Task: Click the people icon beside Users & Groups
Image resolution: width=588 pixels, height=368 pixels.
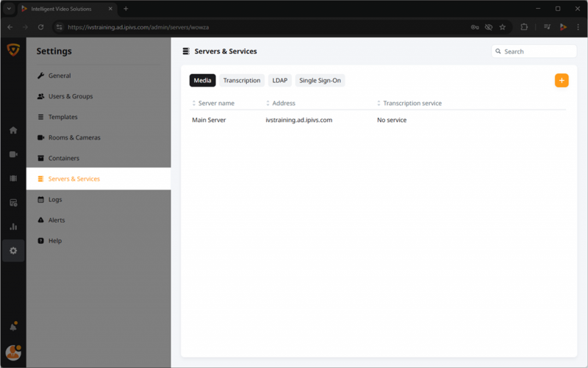Action: click(40, 96)
